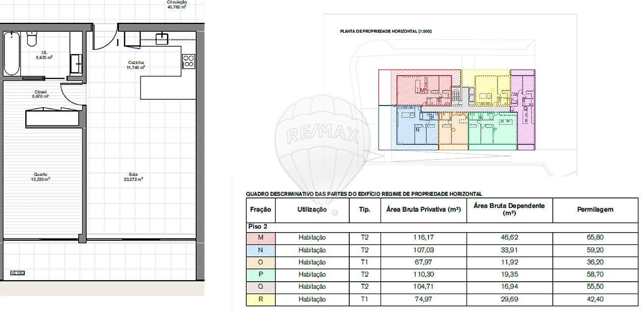644x310 pixels.
Task: Click the Planta de Propriedade Horizontal title
Action: (385, 31)
